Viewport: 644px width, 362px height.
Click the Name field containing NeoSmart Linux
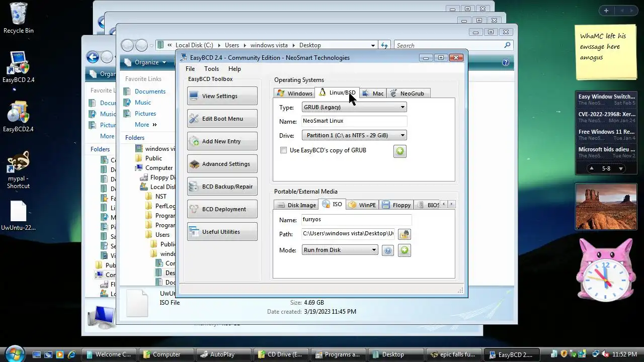[354, 121]
